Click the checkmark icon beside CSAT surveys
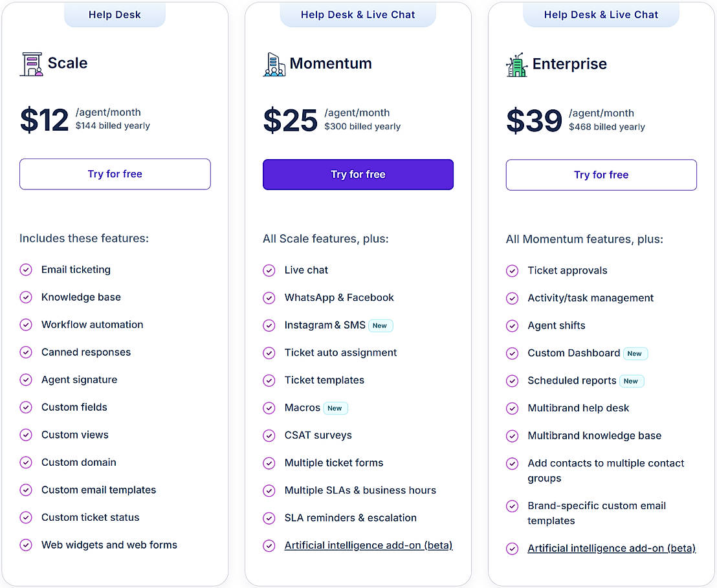Image resolution: width=717 pixels, height=588 pixels. (269, 435)
